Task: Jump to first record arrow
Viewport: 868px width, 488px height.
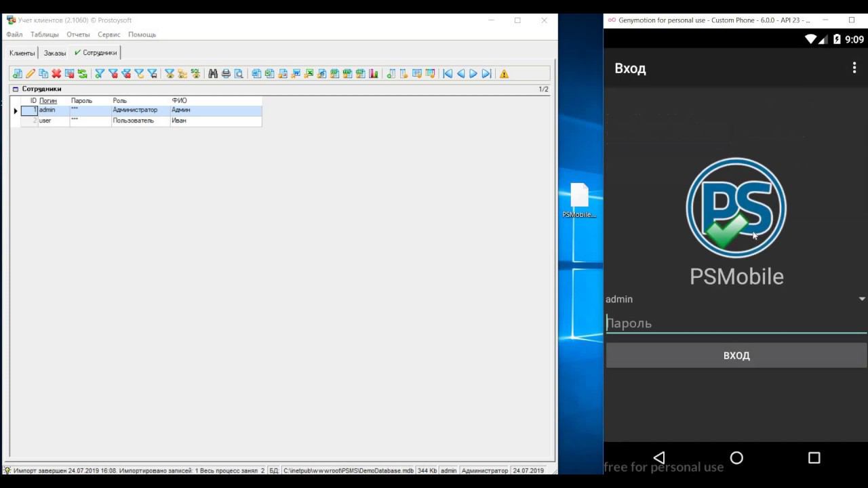Action: [448, 74]
